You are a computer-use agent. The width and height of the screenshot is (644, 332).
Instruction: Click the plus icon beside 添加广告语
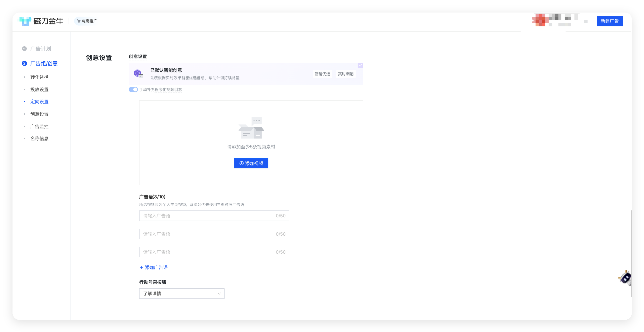tap(141, 267)
